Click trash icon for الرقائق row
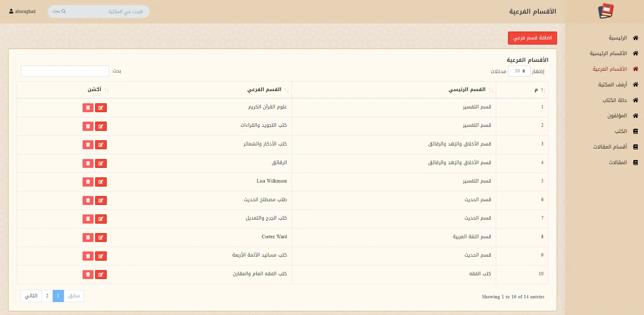The width and height of the screenshot is (644, 315). point(88,163)
